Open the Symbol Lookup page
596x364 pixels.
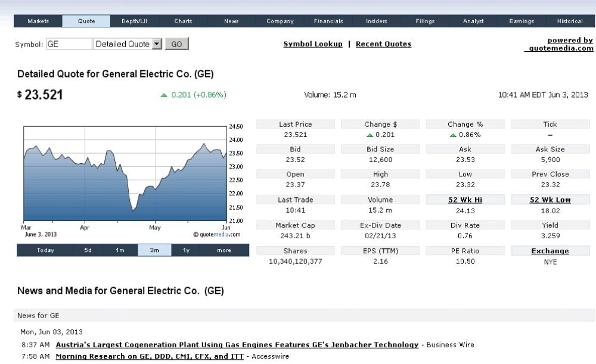click(x=313, y=43)
